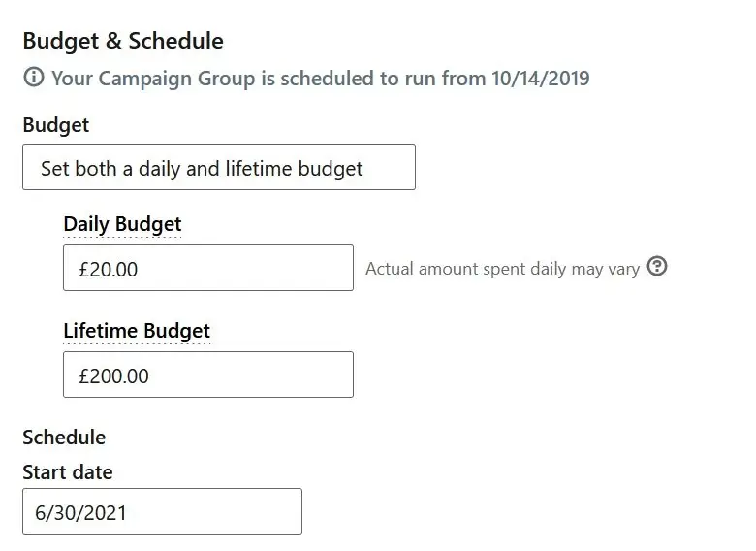Click the £20.00 value

click(x=109, y=270)
